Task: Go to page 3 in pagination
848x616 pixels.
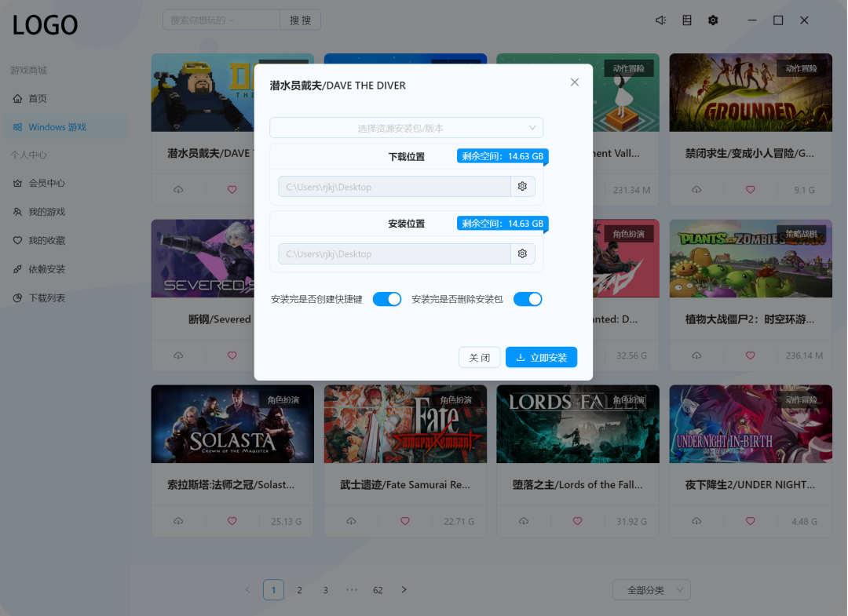Action: (x=326, y=590)
